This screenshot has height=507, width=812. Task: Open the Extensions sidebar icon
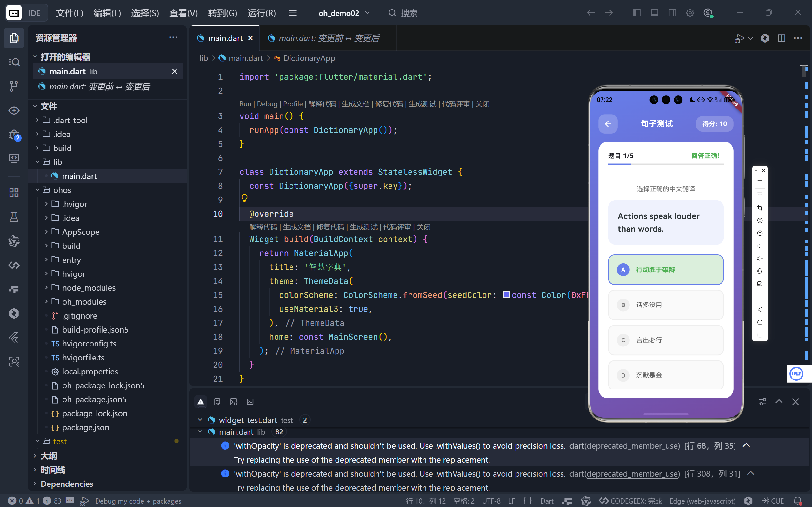point(14,193)
